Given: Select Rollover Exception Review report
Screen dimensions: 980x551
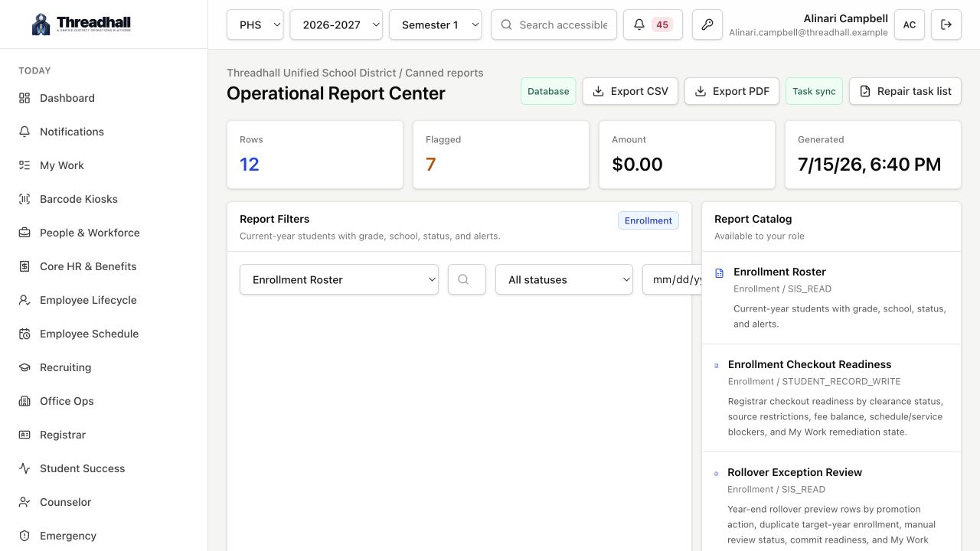Looking at the screenshot, I should 831,502.
